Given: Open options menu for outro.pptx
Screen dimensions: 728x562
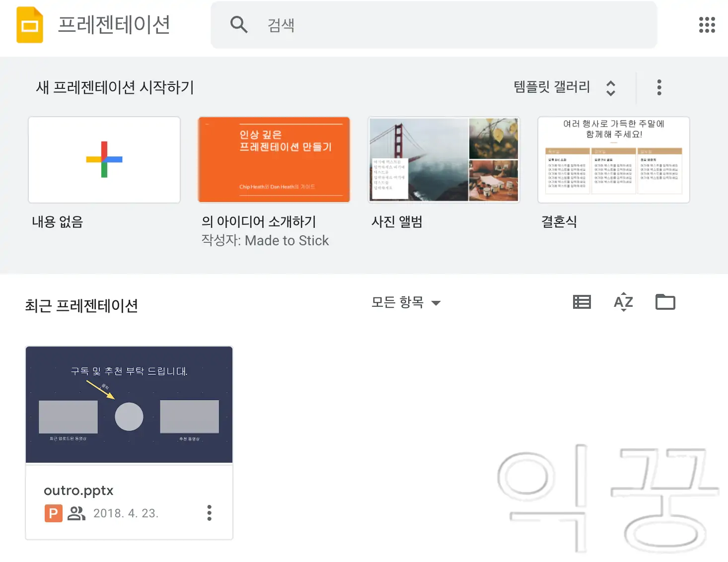Looking at the screenshot, I should (x=209, y=513).
